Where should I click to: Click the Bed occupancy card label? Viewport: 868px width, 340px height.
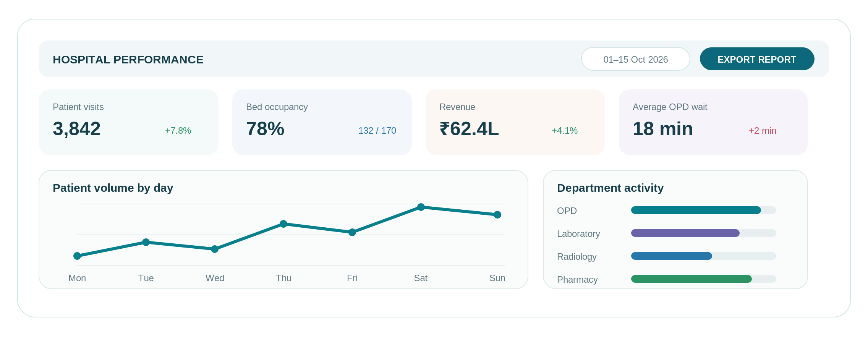277,107
